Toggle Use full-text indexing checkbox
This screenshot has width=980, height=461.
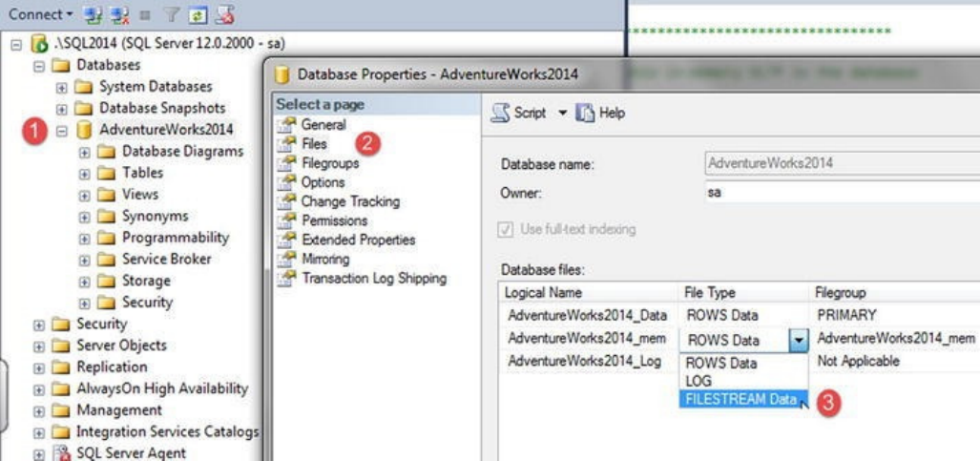pyautogui.click(x=505, y=230)
